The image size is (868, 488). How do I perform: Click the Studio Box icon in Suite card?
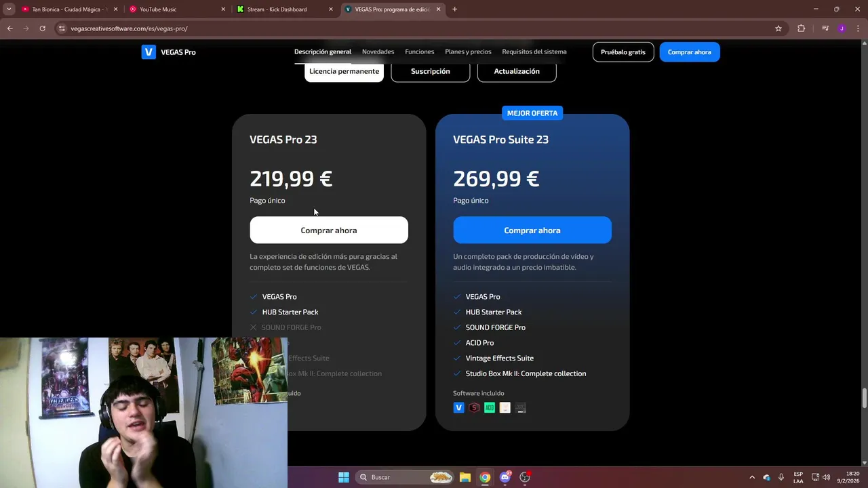pyautogui.click(x=521, y=407)
